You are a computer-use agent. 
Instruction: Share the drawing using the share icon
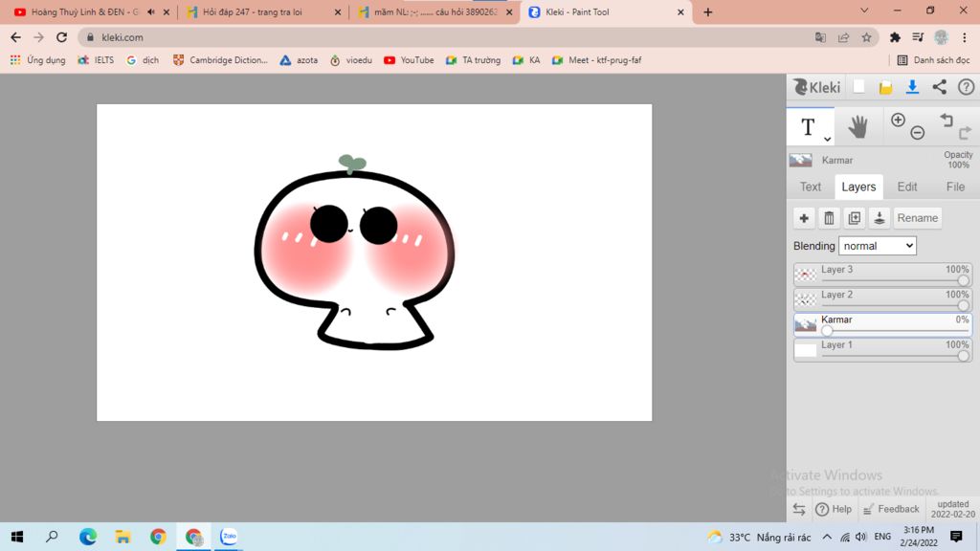(940, 87)
